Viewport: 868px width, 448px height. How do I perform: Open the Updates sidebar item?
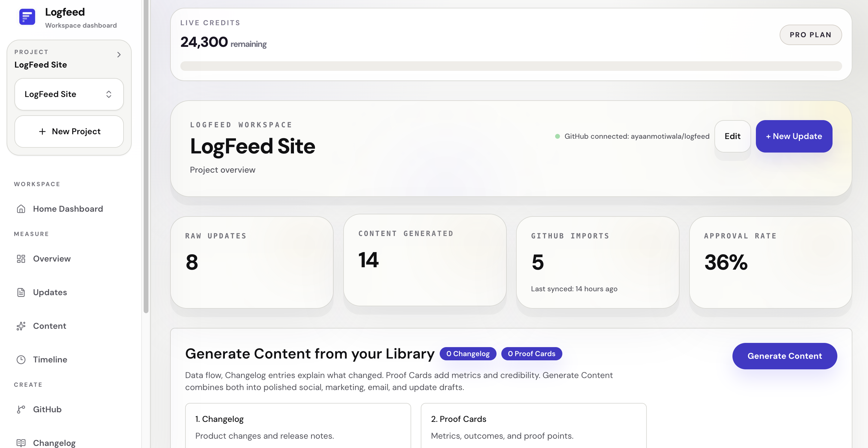pos(50,292)
